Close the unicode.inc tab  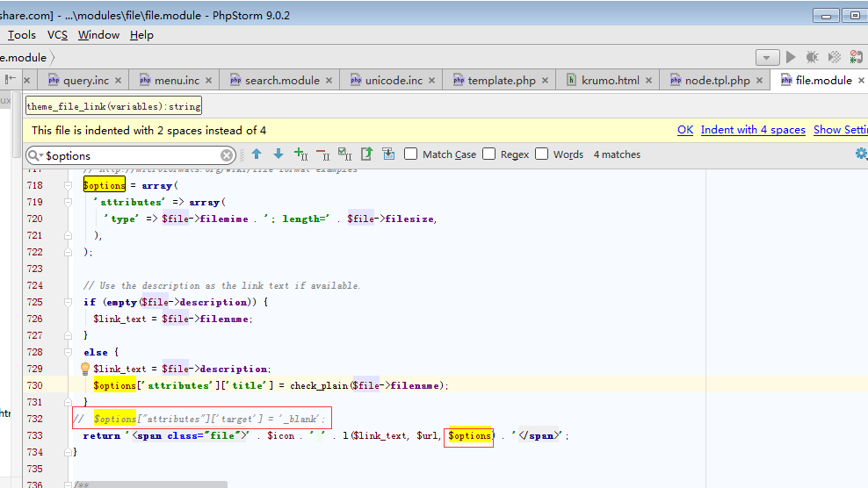pos(431,81)
